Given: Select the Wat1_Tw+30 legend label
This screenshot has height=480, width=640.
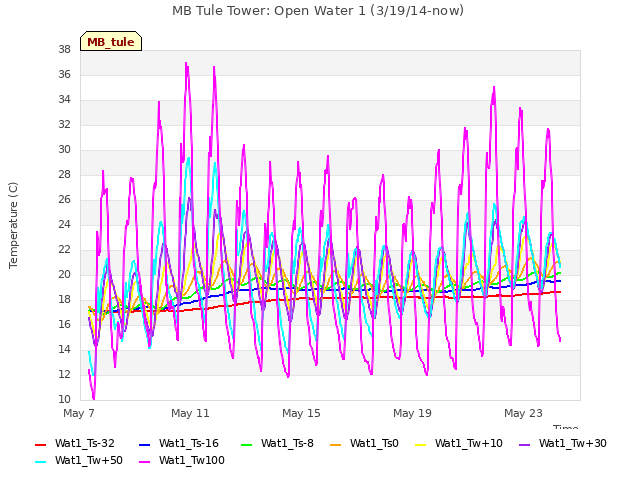Looking at the screenshot, I should click(573, 444).
